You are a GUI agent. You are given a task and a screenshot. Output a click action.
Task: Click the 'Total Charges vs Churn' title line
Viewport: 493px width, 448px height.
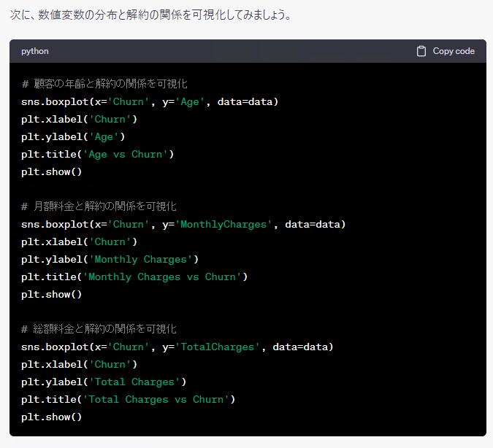[x=128, y=399]
